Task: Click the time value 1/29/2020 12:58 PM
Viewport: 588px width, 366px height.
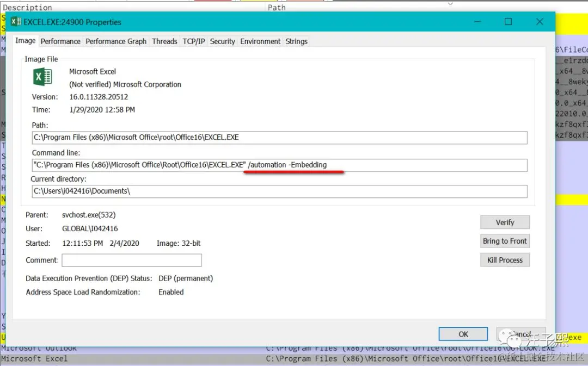Action: (102, 110)
